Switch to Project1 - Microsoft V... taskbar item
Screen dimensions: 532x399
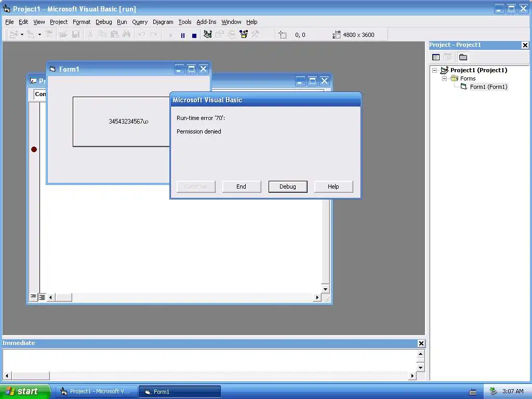click(97, 392)
